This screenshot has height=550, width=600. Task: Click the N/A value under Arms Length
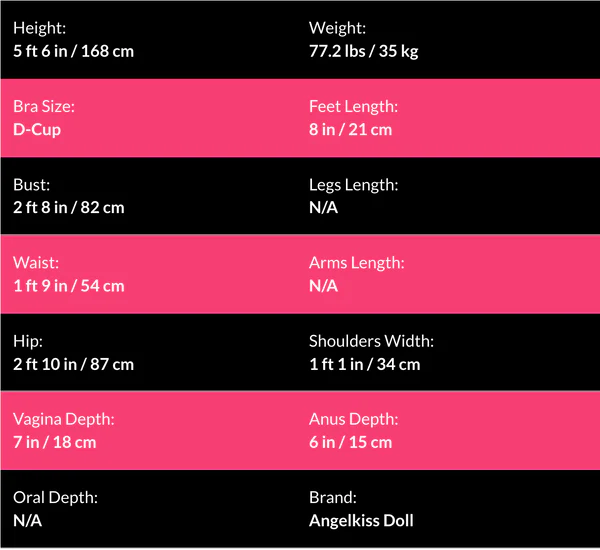[x=324, y=286]
